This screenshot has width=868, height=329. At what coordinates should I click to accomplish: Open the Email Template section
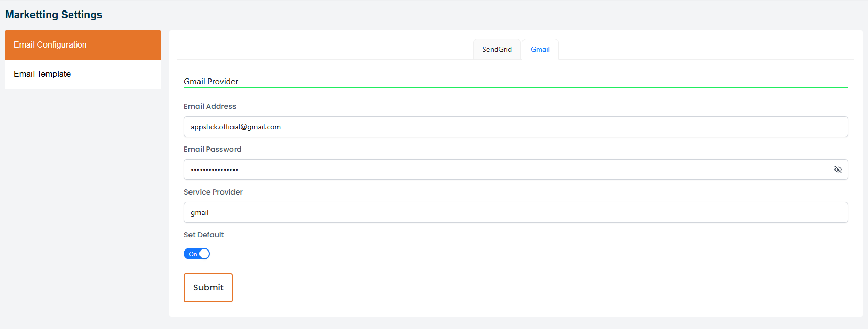[x=83, y=74]
